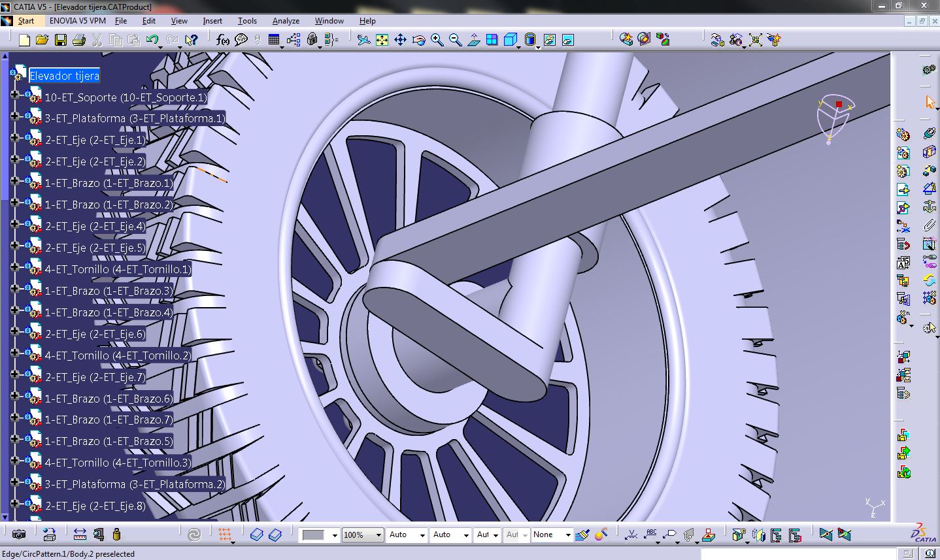The width and height of the screenshot is (940, 560).
Task: Select 4-ET_Tornillo (4-ET_Tornillo.3) in tree
Action: tap(118, 463)
